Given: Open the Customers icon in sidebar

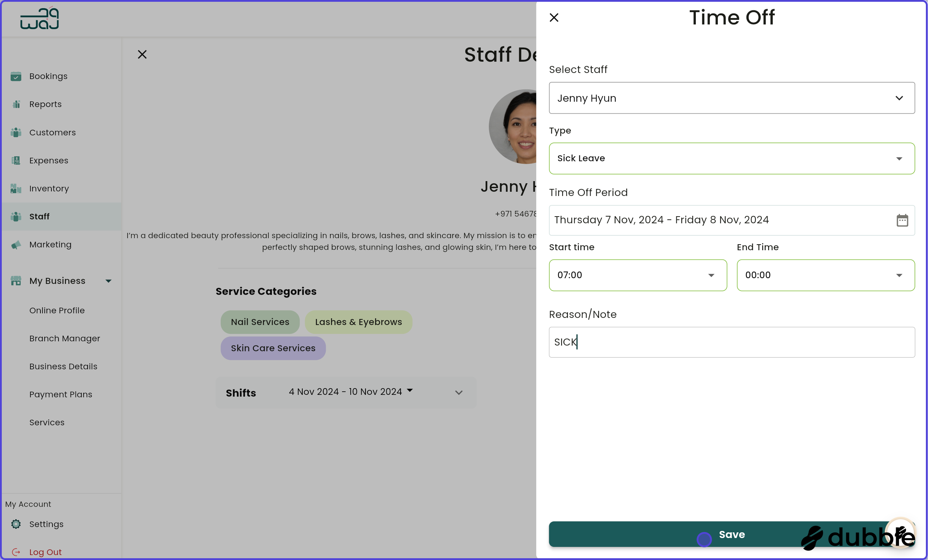Looking at the screenshot, I should (16, 133).
